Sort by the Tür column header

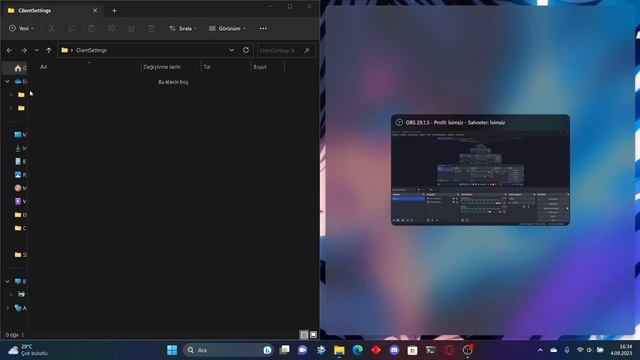(x=207, y=67)
